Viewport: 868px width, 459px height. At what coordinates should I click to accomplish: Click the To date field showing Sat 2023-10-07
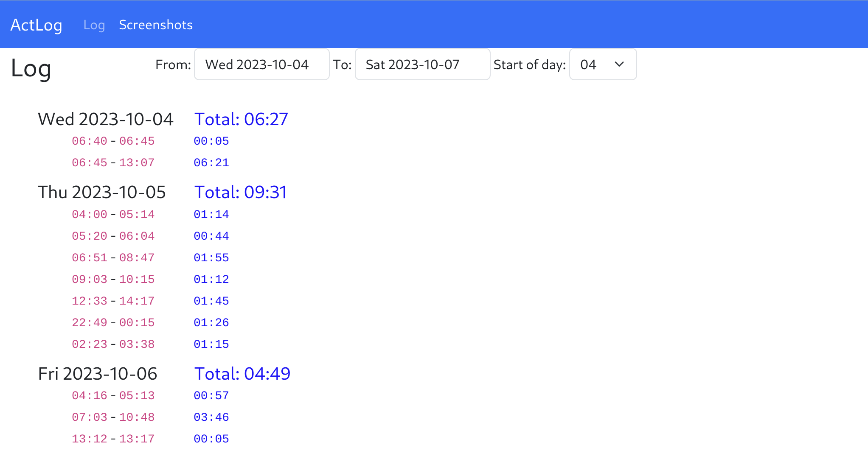(x=422, y=64)
